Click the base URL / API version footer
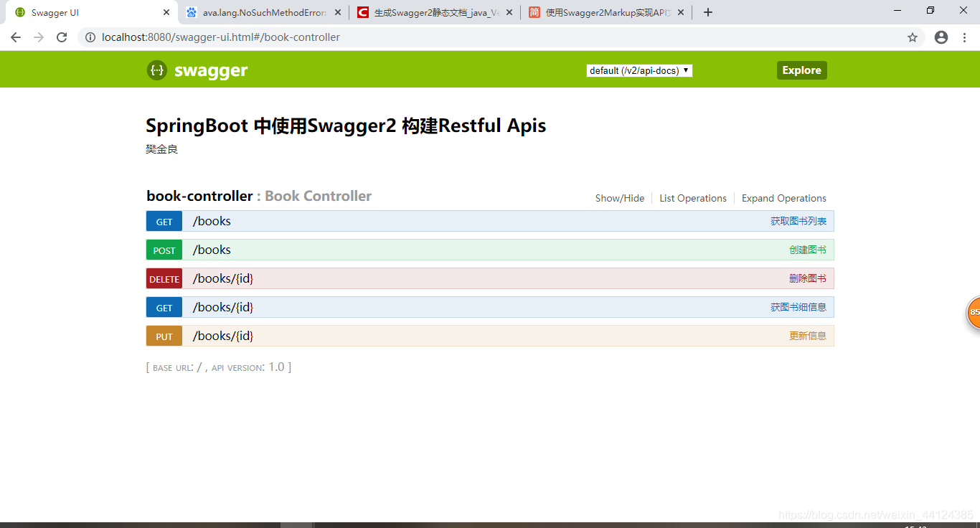Image resolution: width=980 pixels, height=528 pixels. 219,367
